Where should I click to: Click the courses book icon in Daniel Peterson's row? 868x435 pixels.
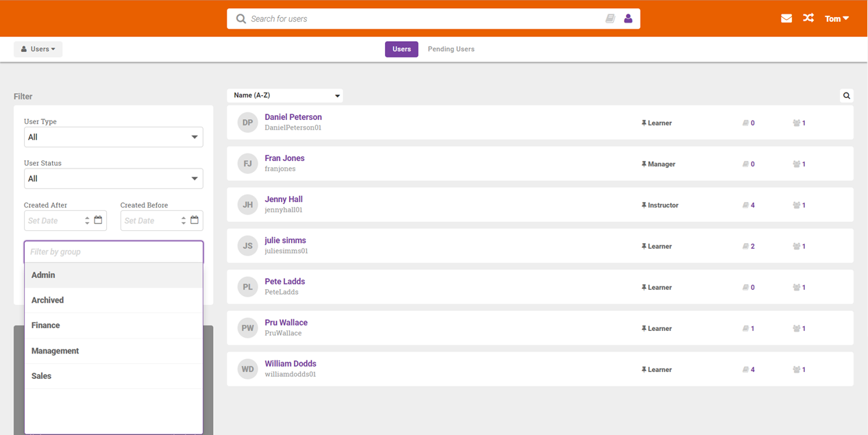click(x=746, y=123)
